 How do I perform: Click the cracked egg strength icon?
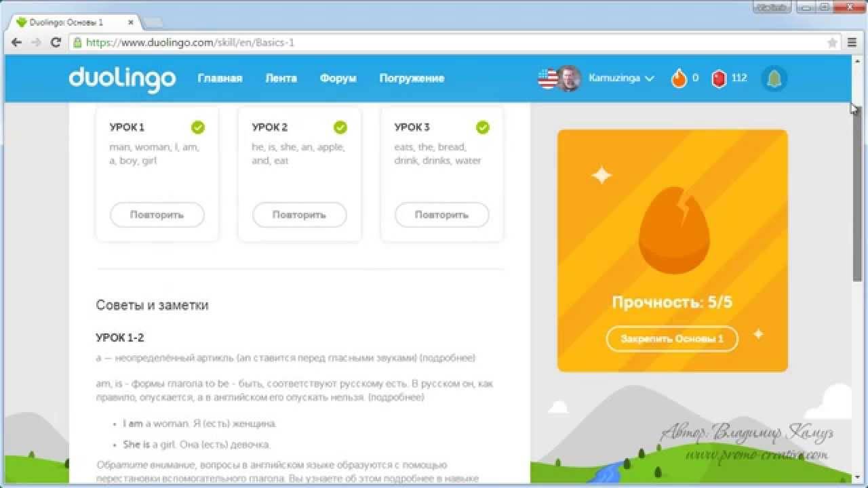pos(673,230)
